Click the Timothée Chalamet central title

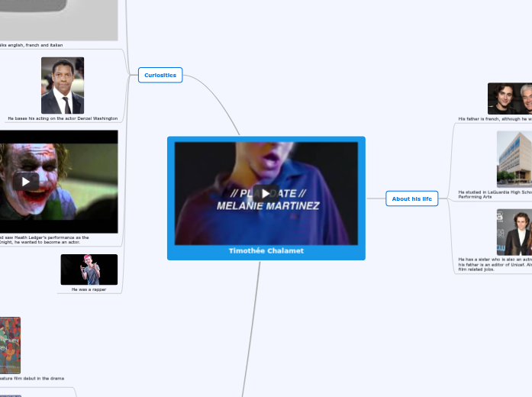coord(266,250)
